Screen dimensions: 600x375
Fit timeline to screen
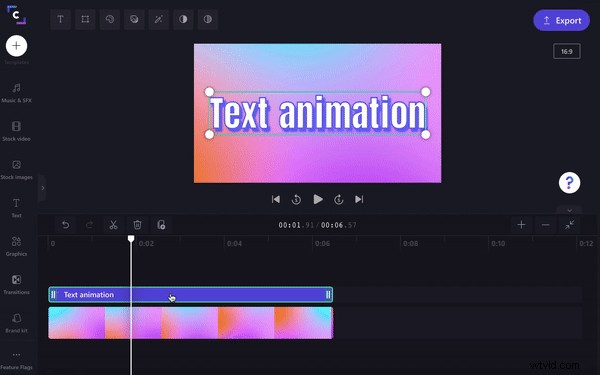pos(569,225)
